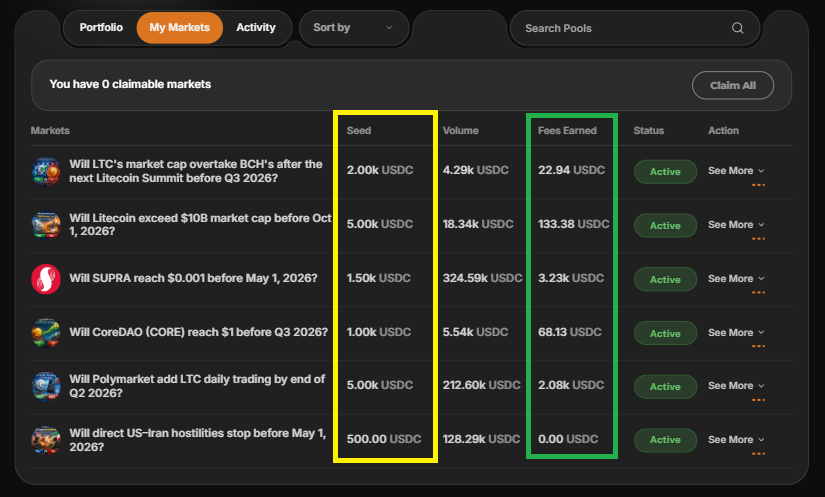Click the Markets column header
The image size is (825, 497).
point(50,130)
